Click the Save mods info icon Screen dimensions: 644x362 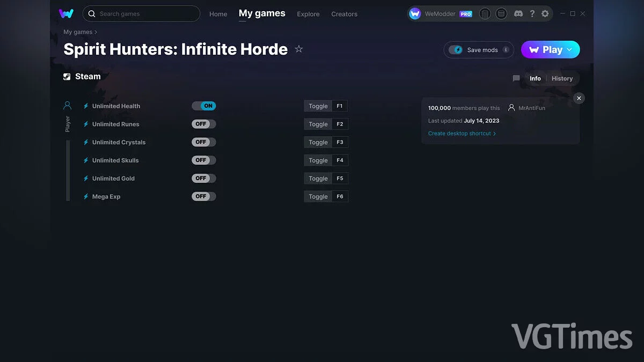(x=506, y=50)
